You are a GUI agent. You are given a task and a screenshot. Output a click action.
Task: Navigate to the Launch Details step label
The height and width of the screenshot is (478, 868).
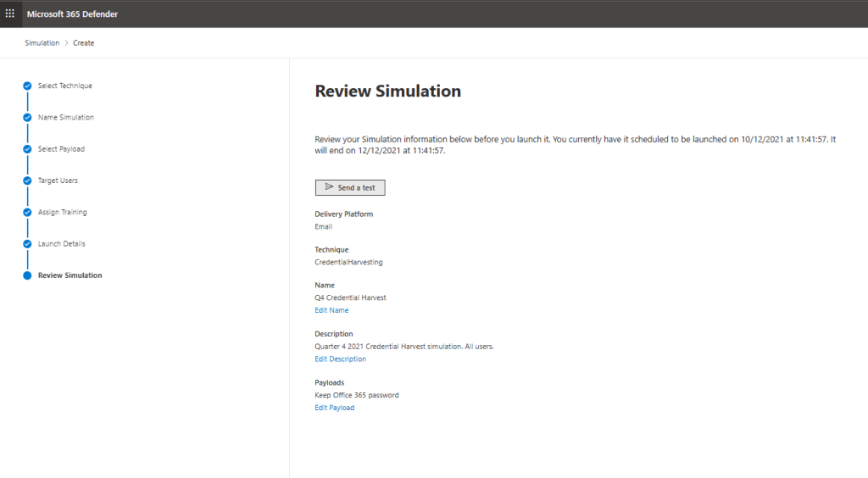pos(61,244)
